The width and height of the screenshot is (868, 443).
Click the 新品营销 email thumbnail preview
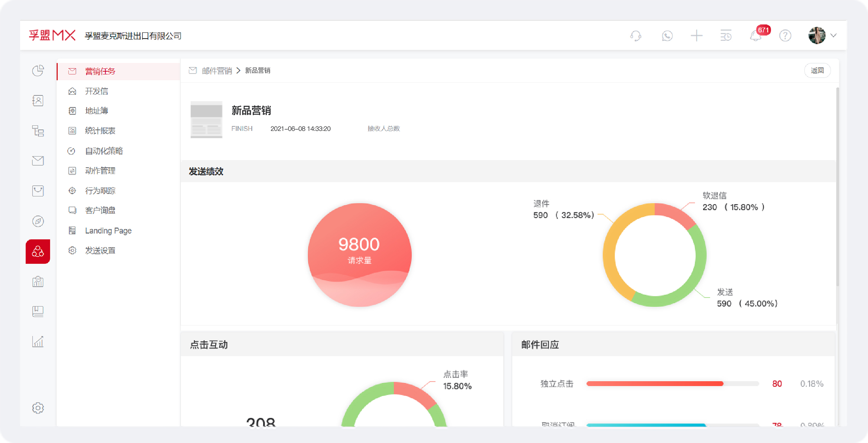206,120
